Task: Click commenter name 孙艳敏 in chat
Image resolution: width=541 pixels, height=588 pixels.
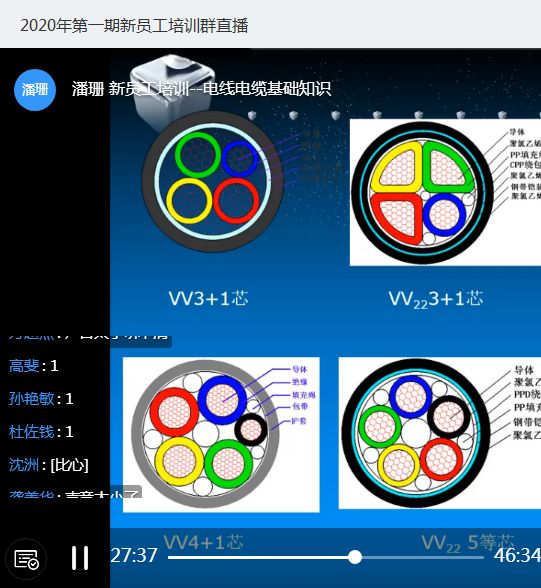Action: click(x=31, y=399)
